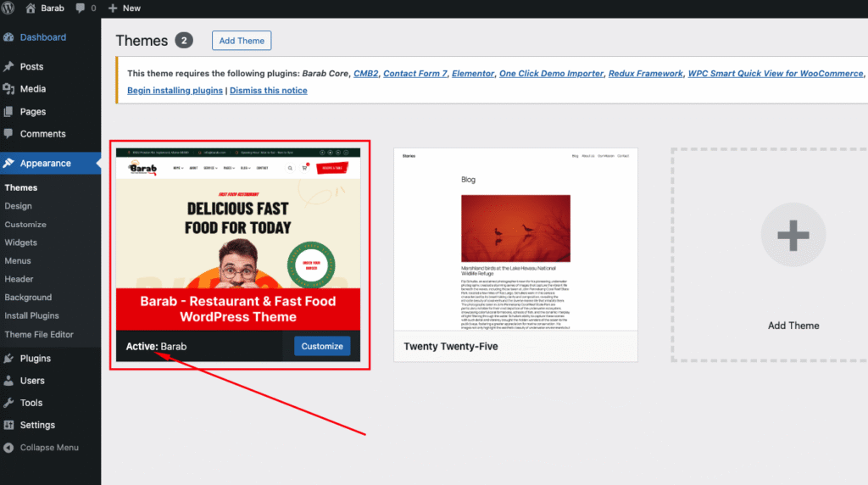Viewport: 868px width, 485px height.
Task: Click the blue Customize button on Barab theme
Action: coord(321,346)
